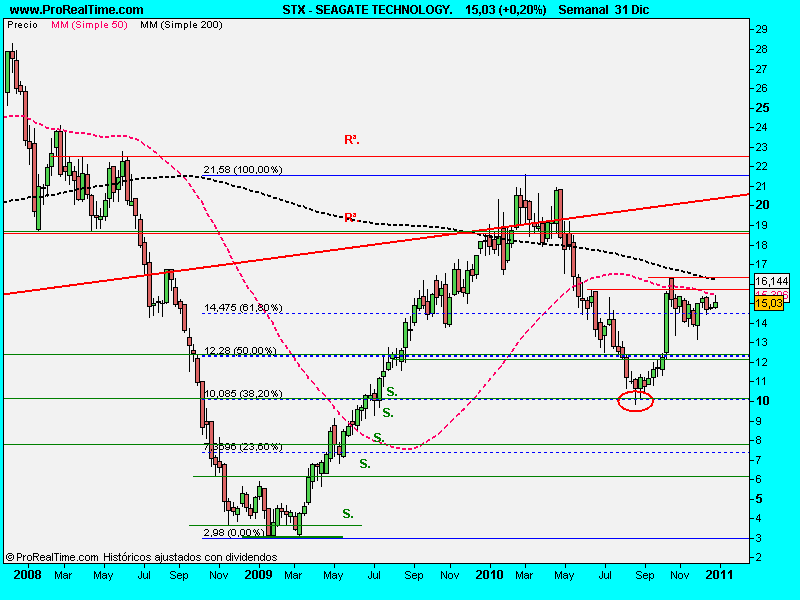Select the Rª. label on rising red trendline
The width and height of the screenshot is (800, 600).
click(350, 218)
